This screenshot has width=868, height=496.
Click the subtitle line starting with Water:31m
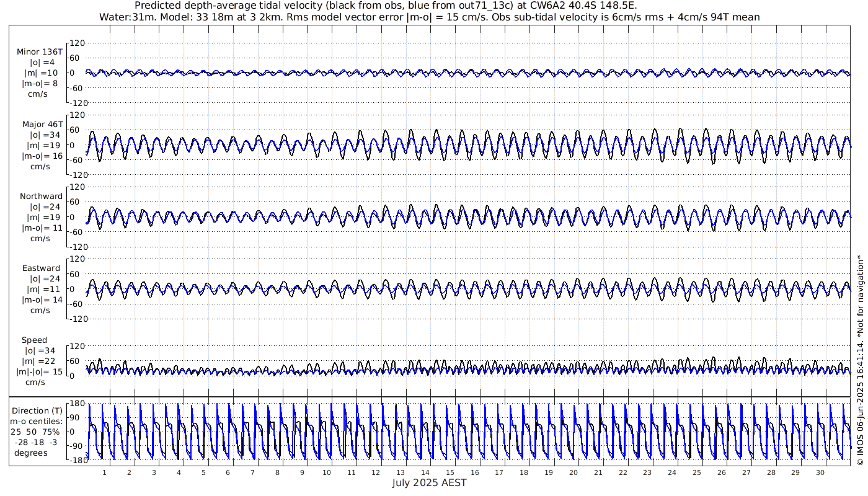(429, 17)
